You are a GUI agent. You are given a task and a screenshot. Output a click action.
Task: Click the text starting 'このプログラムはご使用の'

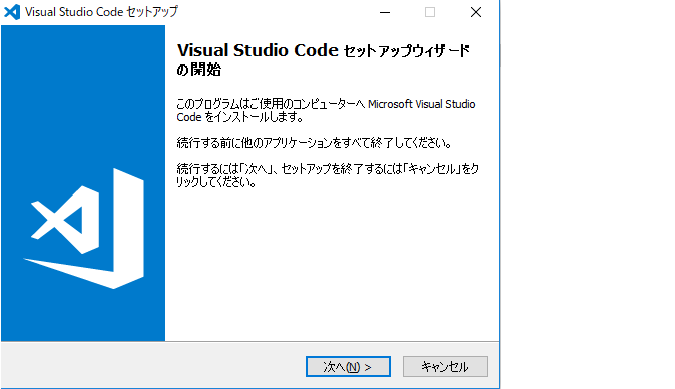coord(326,111)
